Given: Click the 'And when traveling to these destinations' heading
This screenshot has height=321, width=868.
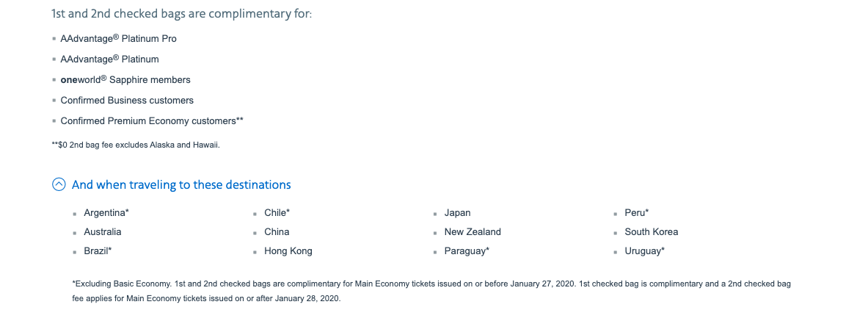Looking at the screenshot, I should [181, 184].
